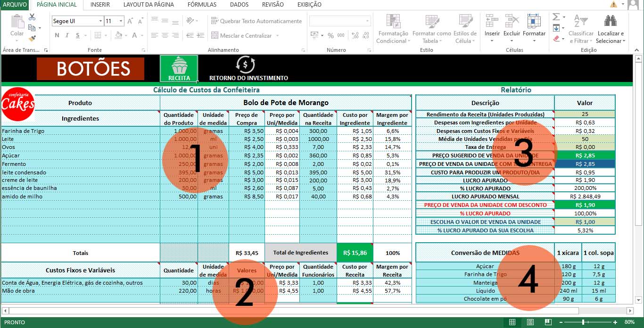Viewport: 644px width, 328px height.
Task: Click the Confeitaria Cakes logo
Action: pos(18,104)
